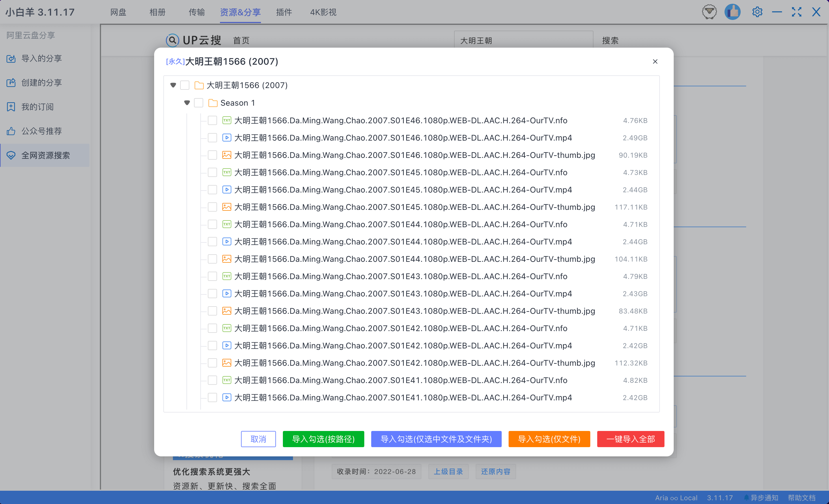The image size is (829, 504).
Task: Click the video icon of S01E42 .mp4 file
Action: [x=227, y=346]
